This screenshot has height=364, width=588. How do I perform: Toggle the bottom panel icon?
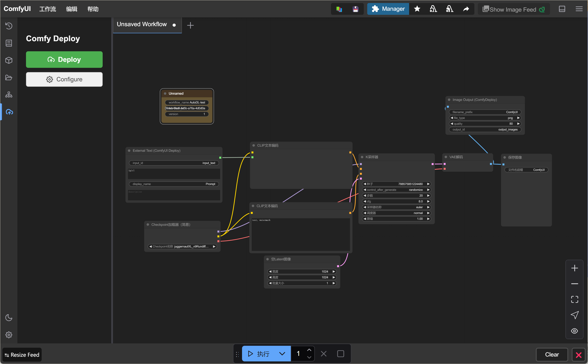pos(562,9)
